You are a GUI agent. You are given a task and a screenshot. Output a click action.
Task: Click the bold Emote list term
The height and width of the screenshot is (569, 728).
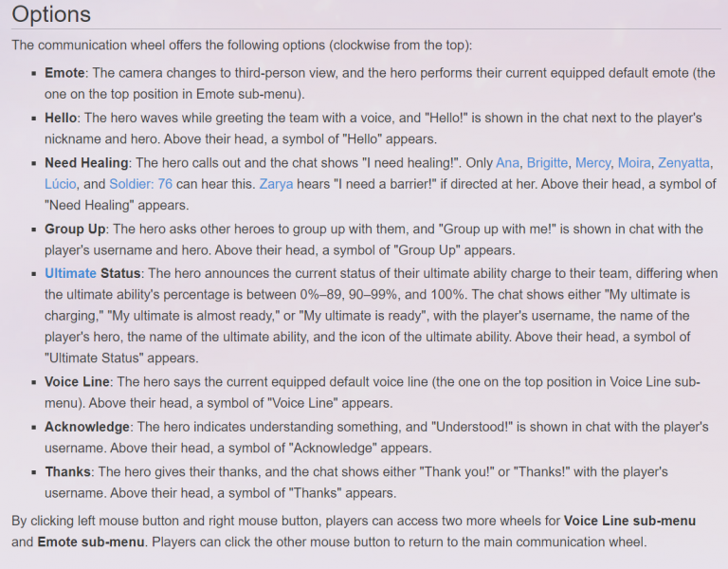coord(64,73)
